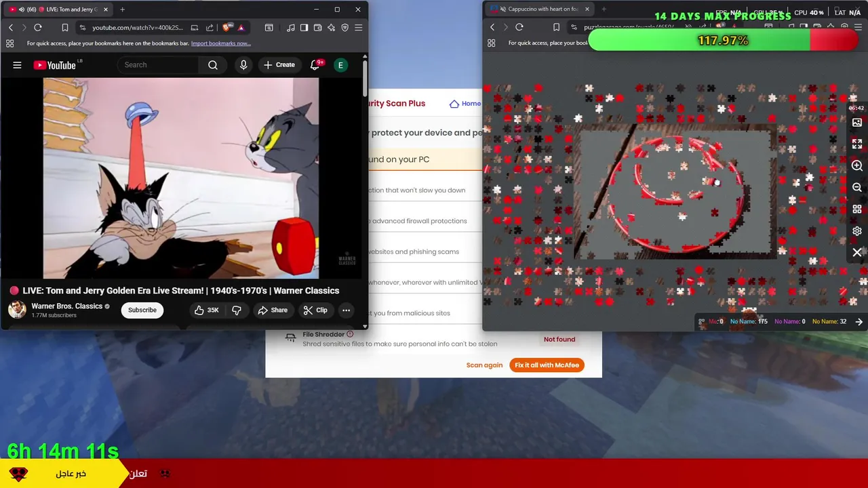
Task: Click 'No Name: 175' score
Action: (x=749, y=322)
